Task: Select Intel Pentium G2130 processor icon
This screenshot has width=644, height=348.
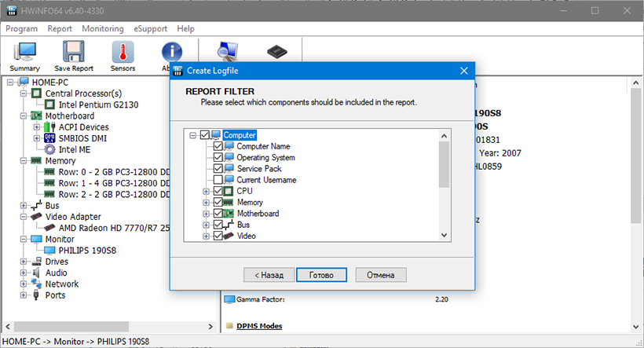Action: tap(49, 104)
